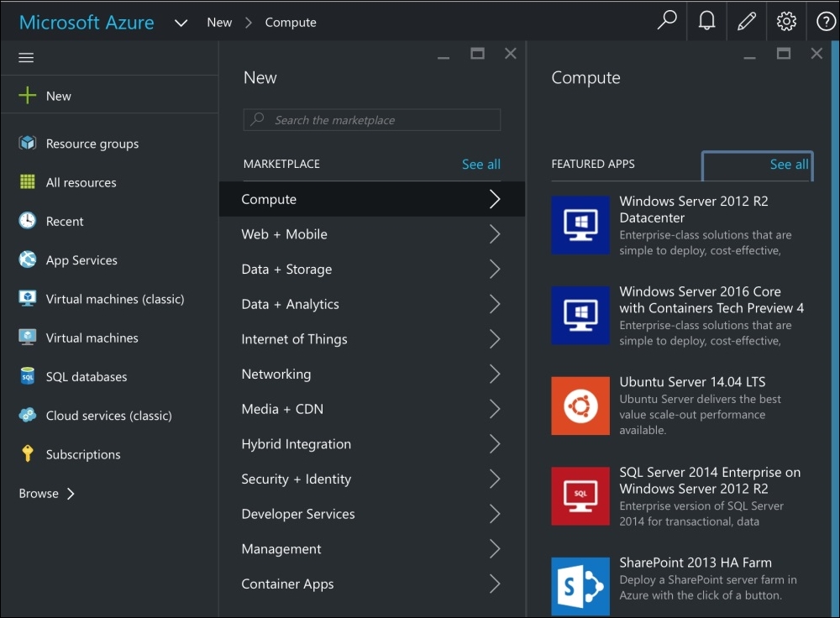Expand the Networking chevron
Viewport: 840px width, 618px height.
[x=495, y=374]
